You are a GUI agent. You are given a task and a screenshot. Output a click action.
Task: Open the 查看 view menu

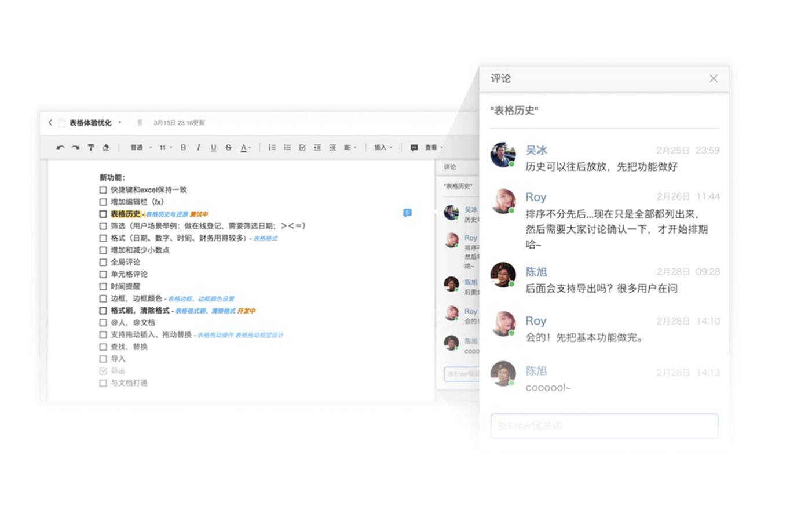tap(433, 148)
